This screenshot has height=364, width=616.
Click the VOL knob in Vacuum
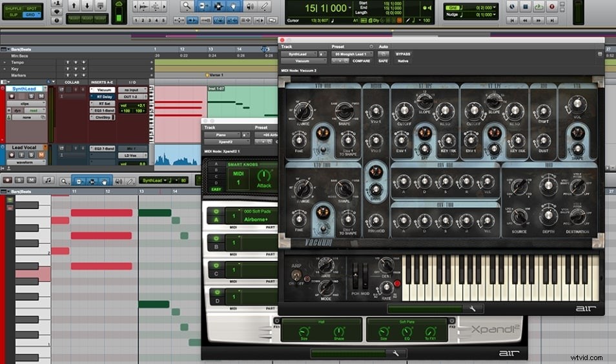coord(577,104)
